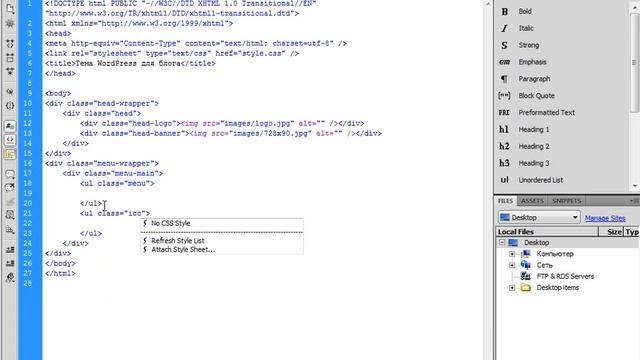Image resolution: width=640 pixels, height=360 pixels.
Task: Click the Outdent Code icon
Action: [x=10, y=263]
